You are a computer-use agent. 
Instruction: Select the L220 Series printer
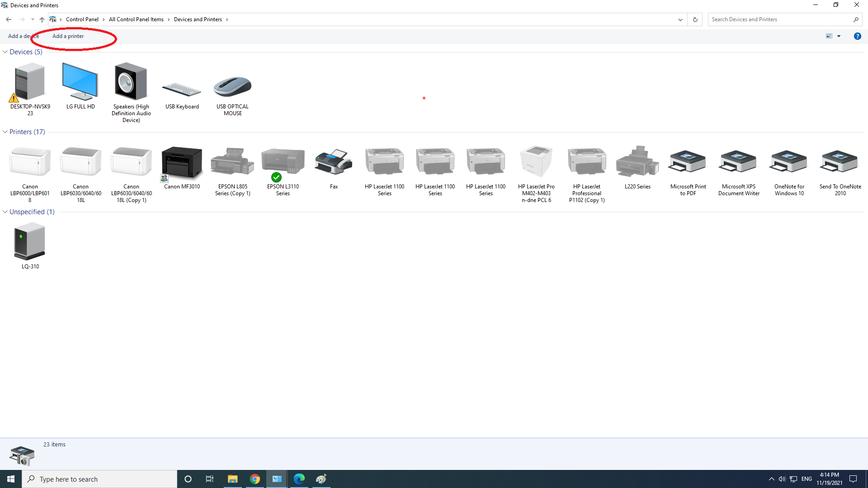pyautogui.click(x=637, y=163)
